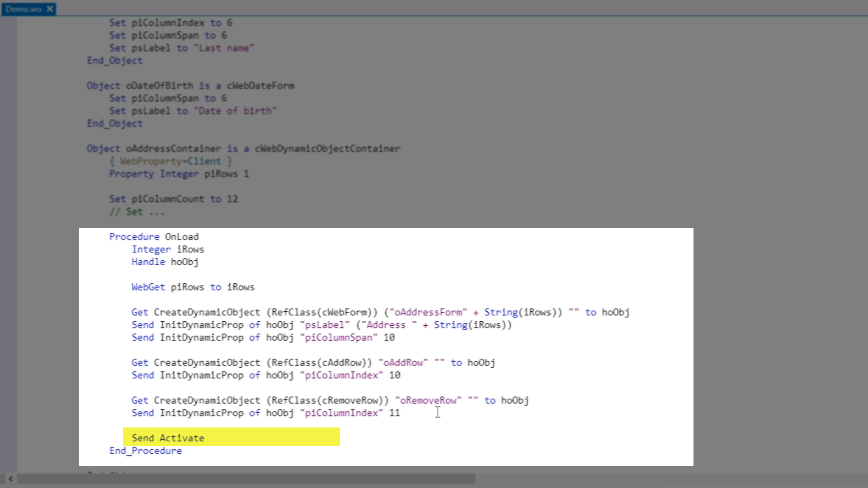Click the WebGet piRows to iRows line
The width and height of the screenshot is (868, 488).
click(193, 287)
